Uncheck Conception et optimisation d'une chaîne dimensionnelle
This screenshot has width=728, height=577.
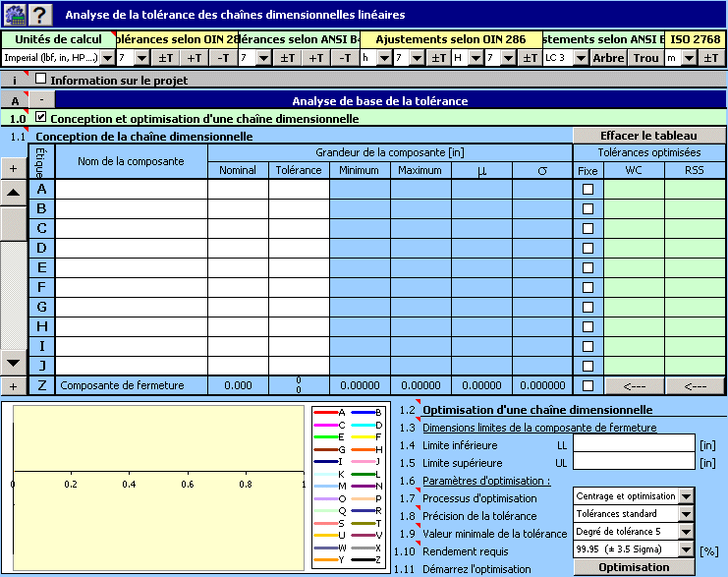(x=41, y=117)
